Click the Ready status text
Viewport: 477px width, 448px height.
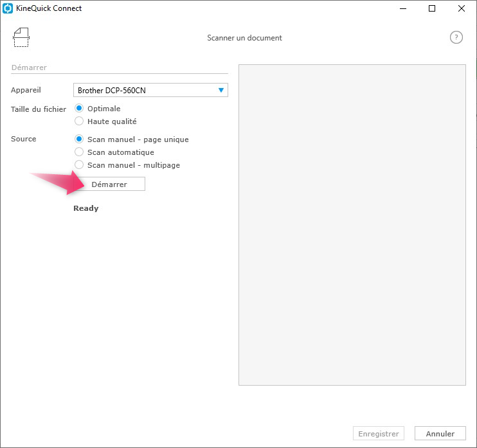click(x=85, y=208)
